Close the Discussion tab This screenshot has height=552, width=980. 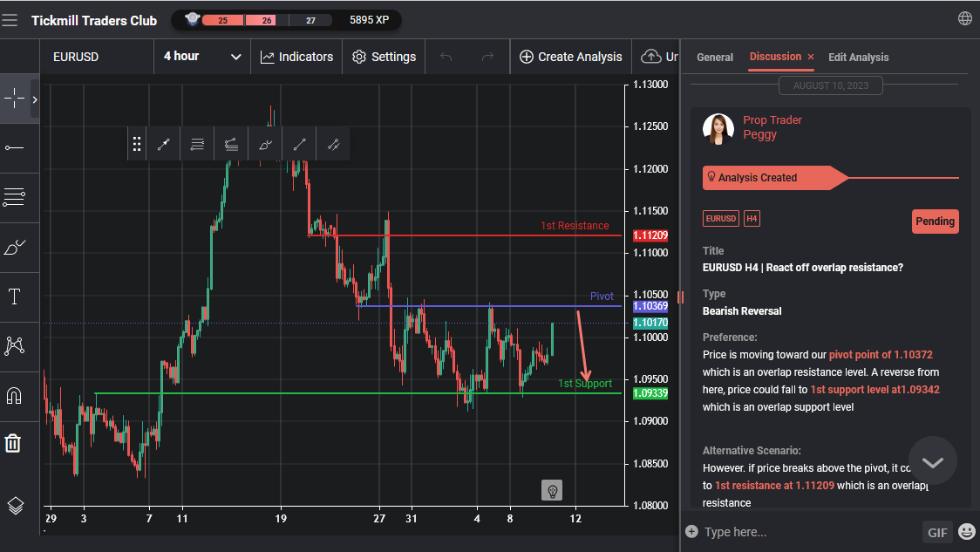point(811,57)
